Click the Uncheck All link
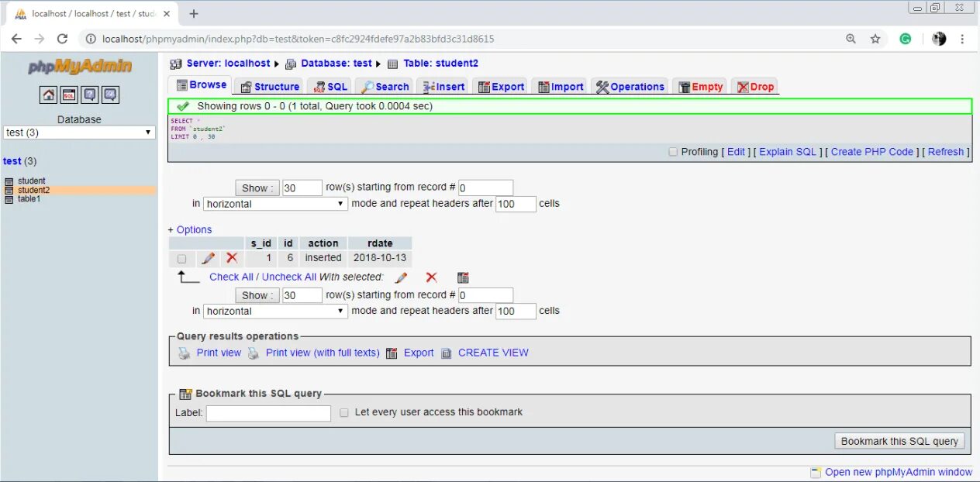The height and width of the screenshot is (482, 980). tap(289, 277)
